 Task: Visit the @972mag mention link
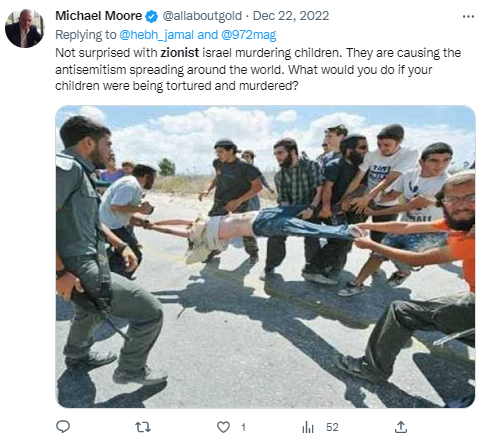click(x=249, y=35)
